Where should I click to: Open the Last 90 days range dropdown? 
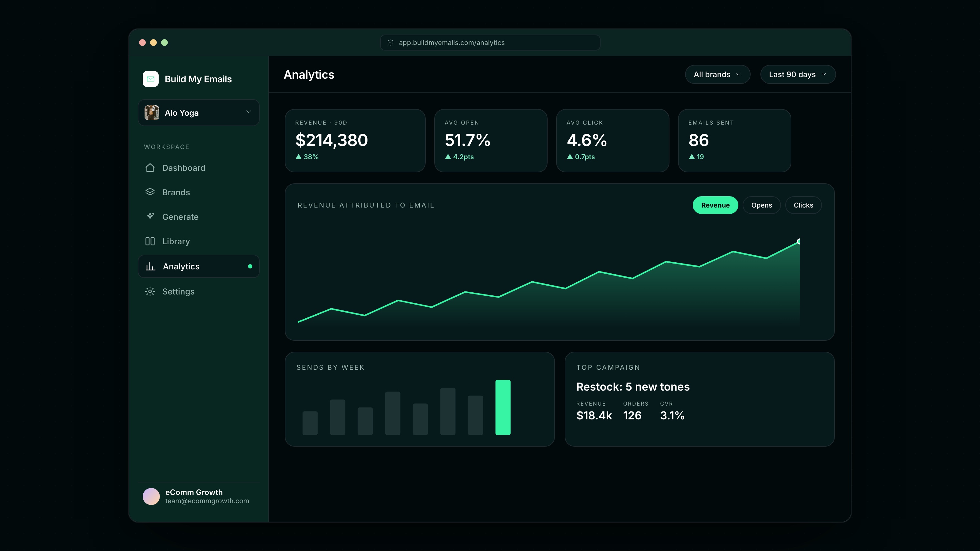798,74
